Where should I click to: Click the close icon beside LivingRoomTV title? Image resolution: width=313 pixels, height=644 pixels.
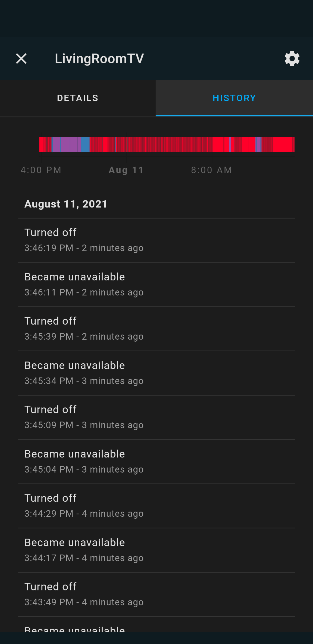pos(21,58)
